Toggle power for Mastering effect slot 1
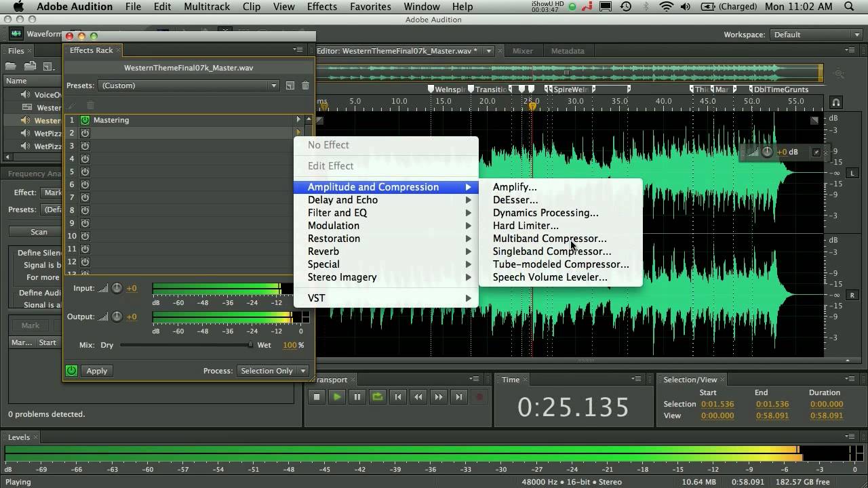This screenshot has height=488, width=868. coord(85,120)
